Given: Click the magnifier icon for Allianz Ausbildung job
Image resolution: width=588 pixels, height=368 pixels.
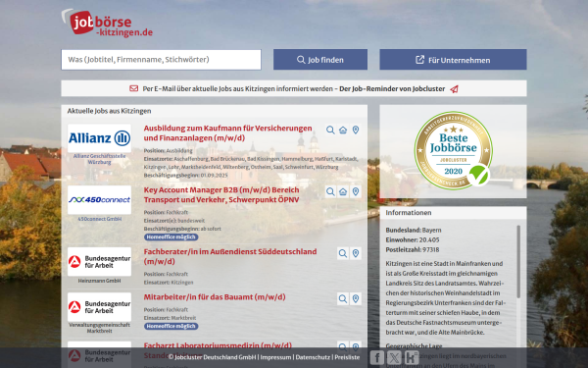Looking at the screenshot, I should click(330, 130).
